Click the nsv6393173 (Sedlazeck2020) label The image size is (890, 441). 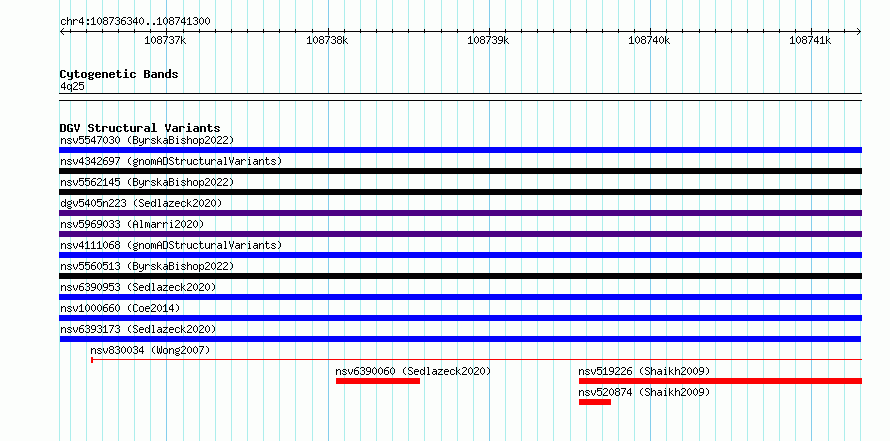coord(138,329)
